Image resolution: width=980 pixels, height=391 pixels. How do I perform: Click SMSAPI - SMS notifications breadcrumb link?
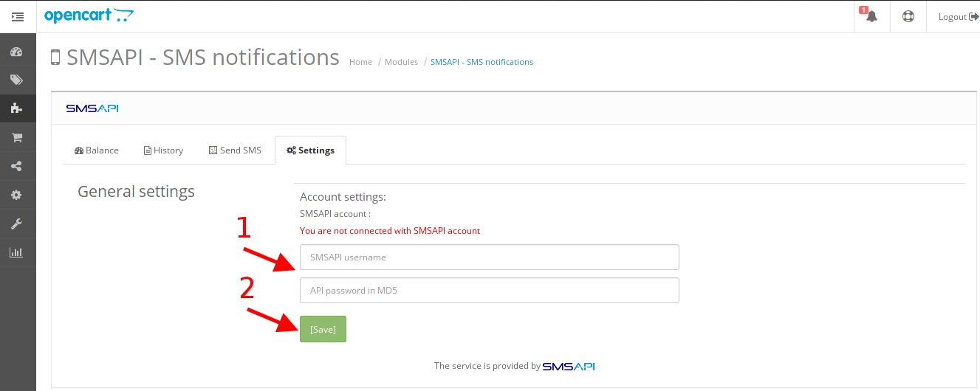tap(482, 62)
